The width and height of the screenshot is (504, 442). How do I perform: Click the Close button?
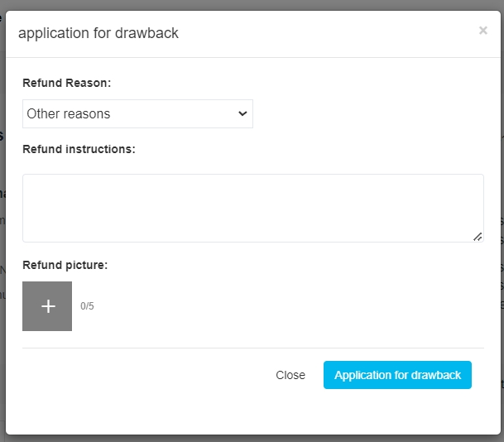[290, 375]
